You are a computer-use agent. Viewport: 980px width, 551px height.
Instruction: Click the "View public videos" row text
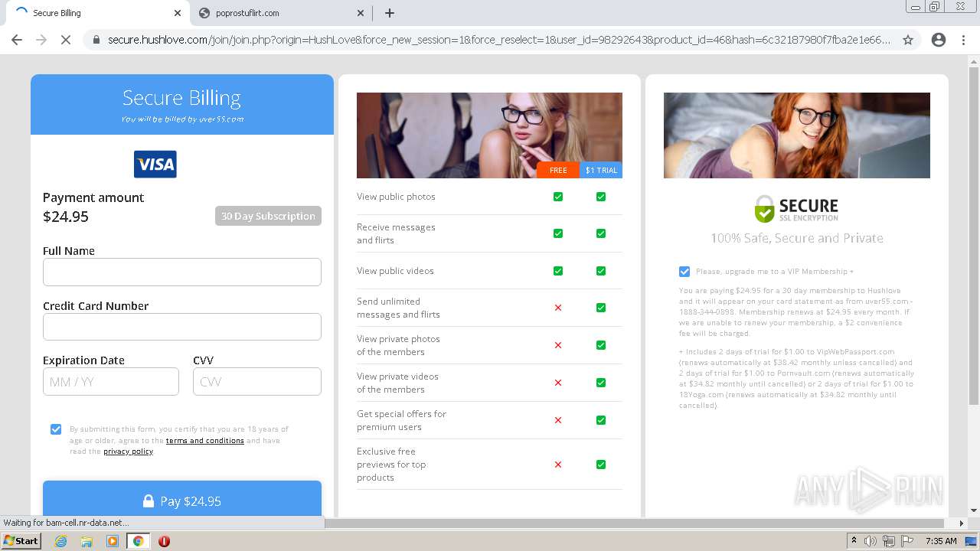point(395,271)
